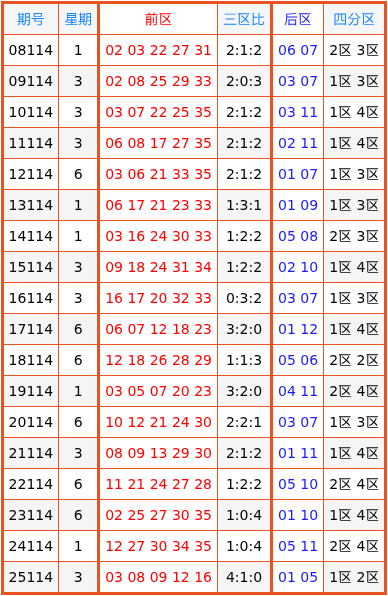Click front numbers 03 06 21 33 35
Viewport: 388px width, 596px height.
[158, 174]
